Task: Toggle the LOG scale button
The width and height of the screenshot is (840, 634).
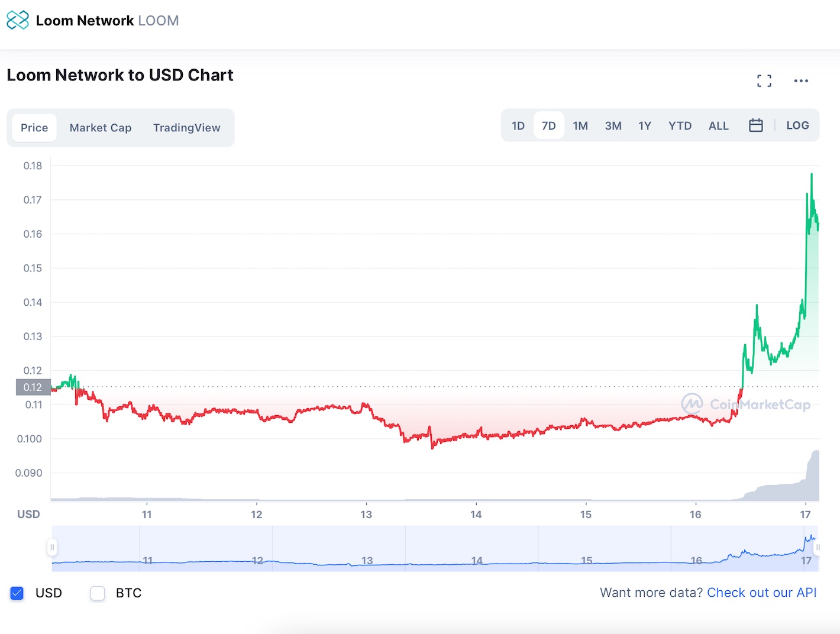Action: coord(797,125)
